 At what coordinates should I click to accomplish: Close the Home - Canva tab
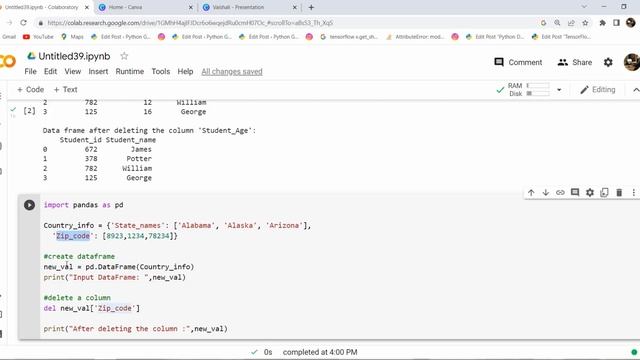(191, 7)
